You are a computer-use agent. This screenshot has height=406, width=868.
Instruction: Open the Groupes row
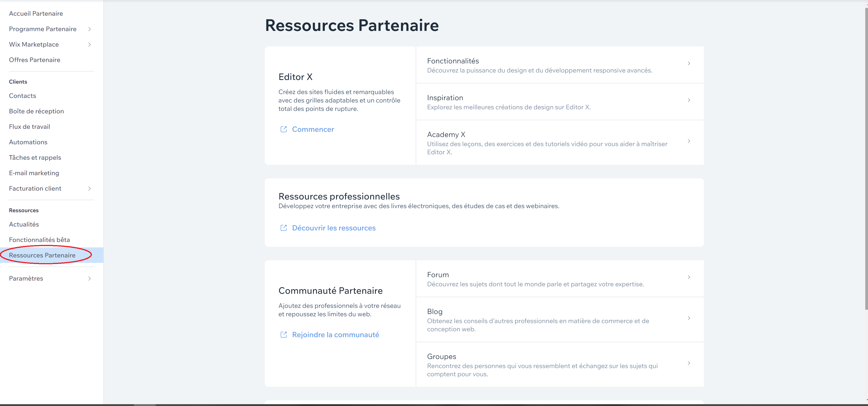coord(560,365)
